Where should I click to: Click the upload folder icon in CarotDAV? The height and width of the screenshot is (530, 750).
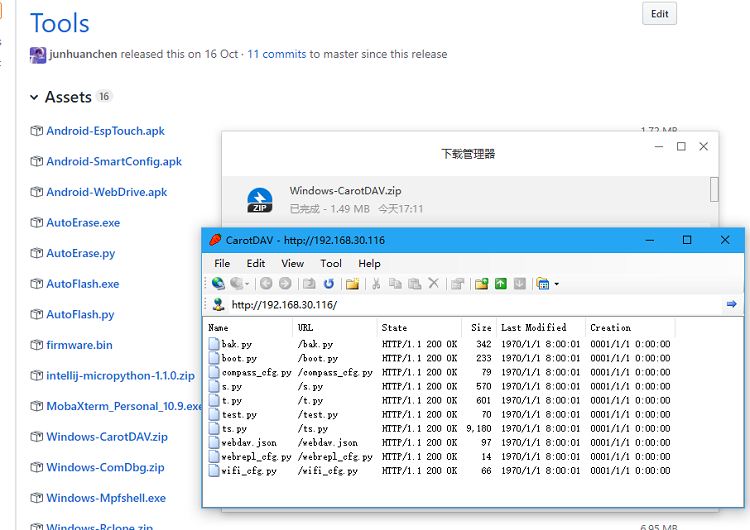click(x=482, y=284)
